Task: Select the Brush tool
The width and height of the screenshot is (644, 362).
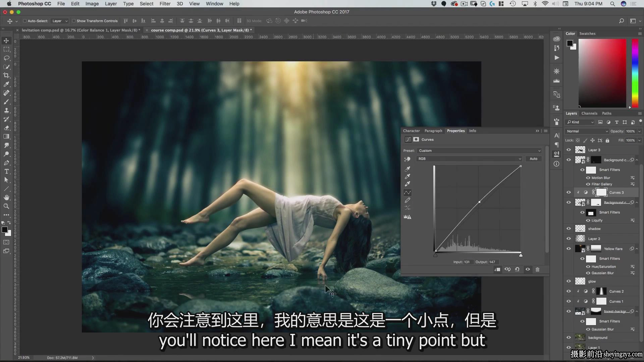Action: (x=6, y=102)
